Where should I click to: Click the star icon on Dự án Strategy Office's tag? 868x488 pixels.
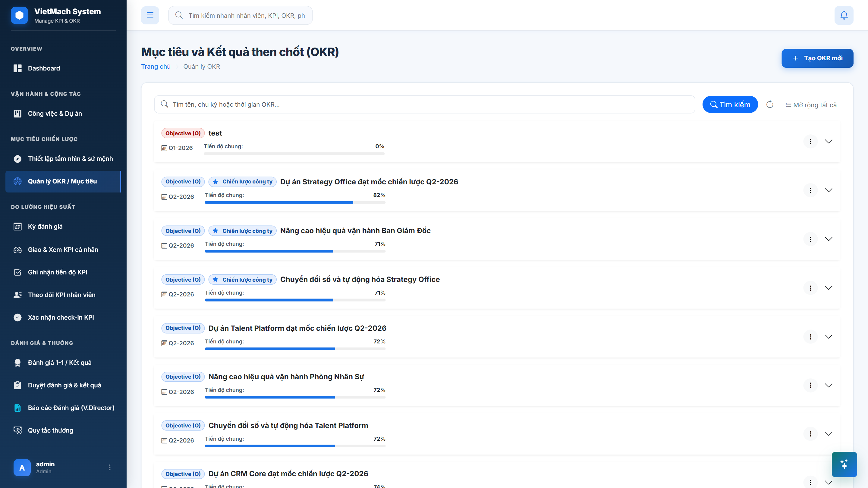point(215,182)
